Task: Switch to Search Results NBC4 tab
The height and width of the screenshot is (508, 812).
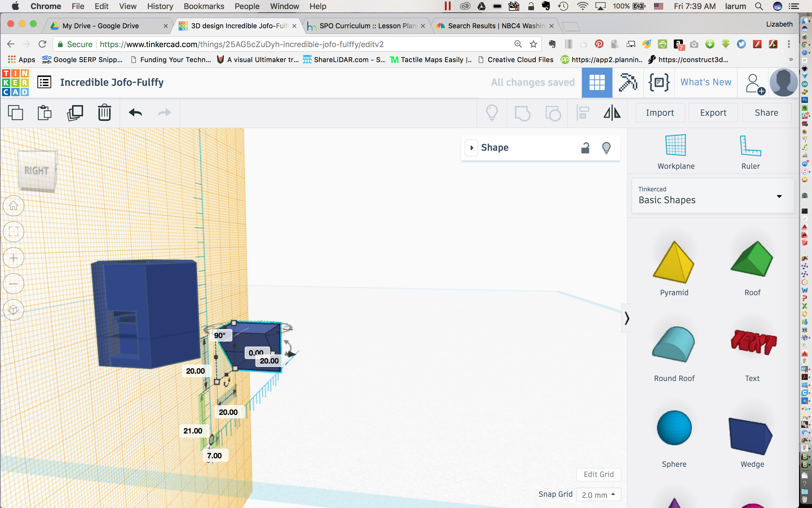Action: [495, 26]
